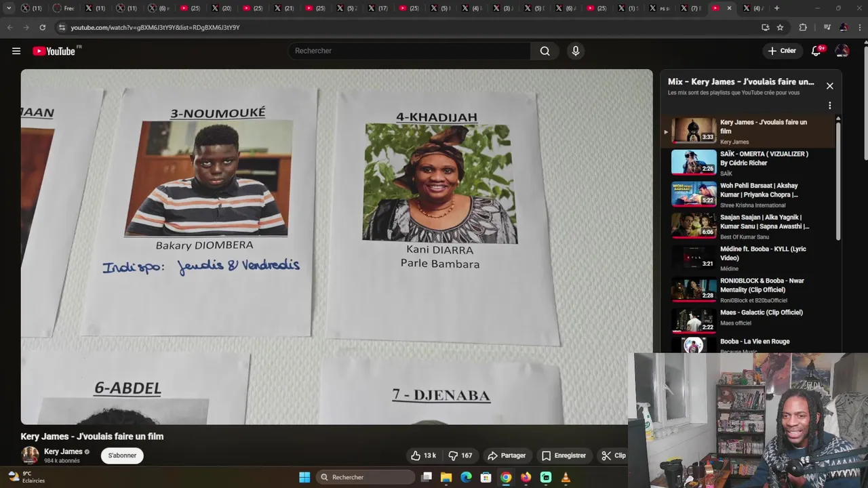The image size is (868, 488).
Task: Select Médine ft. Booba - KYLL video
Action: (749, 258)
